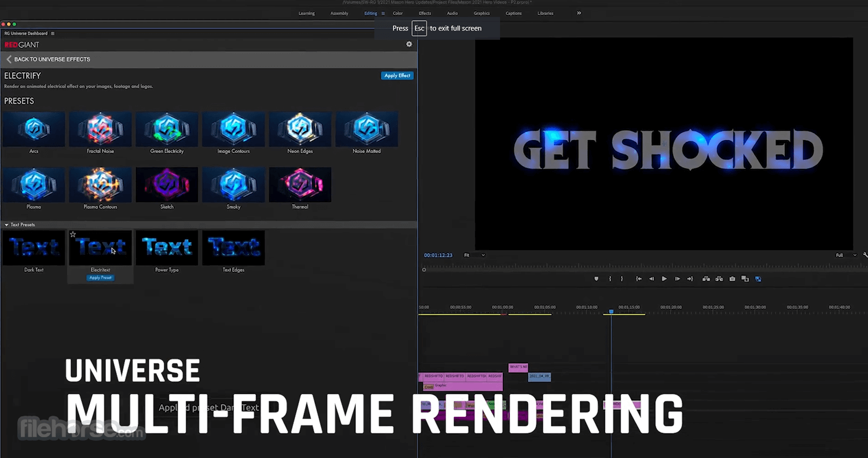The width and height of the screenshot is (868, 458).
Task: Click the blue timeline playhead marker
Action: coord(611,312)
